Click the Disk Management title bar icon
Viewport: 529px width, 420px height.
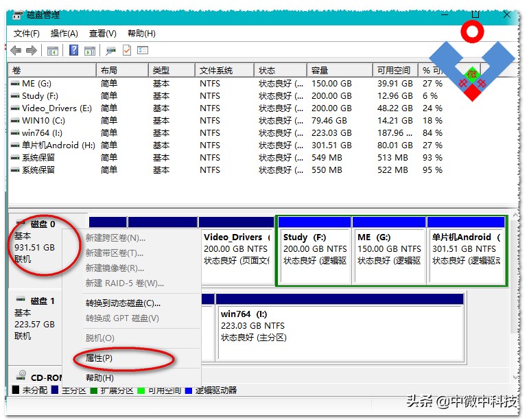coord(17,15)
